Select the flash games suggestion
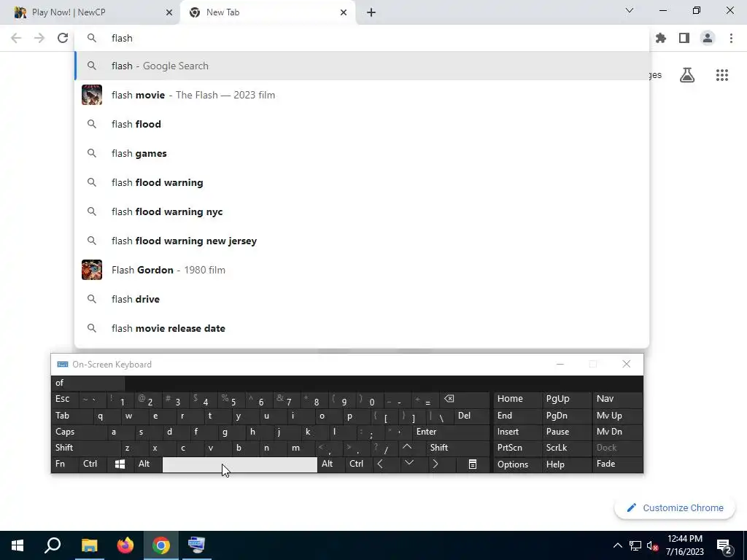Viewport: 747px width, 560px height. (362, 153)
